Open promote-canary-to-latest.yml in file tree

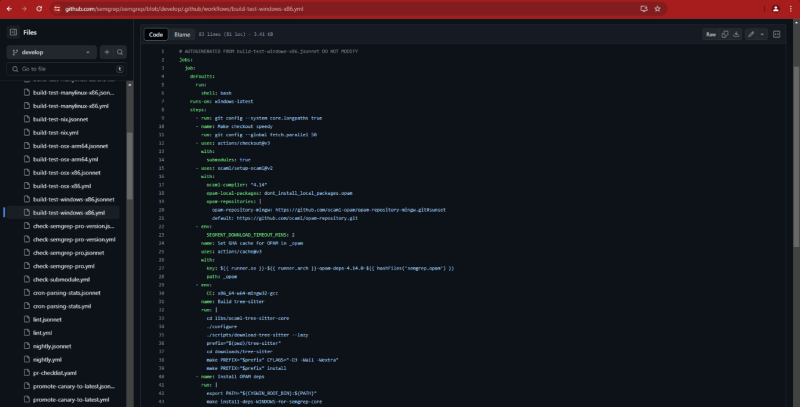pos(71,399)
